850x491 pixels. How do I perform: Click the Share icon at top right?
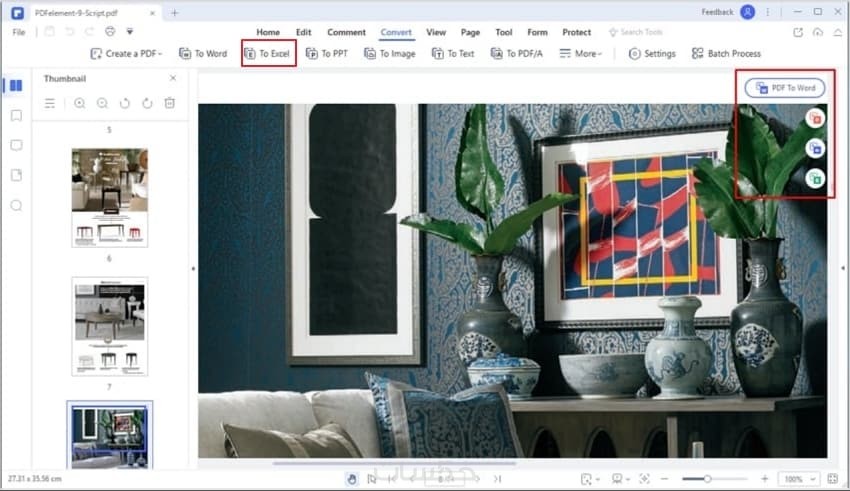tap(798, 33)
